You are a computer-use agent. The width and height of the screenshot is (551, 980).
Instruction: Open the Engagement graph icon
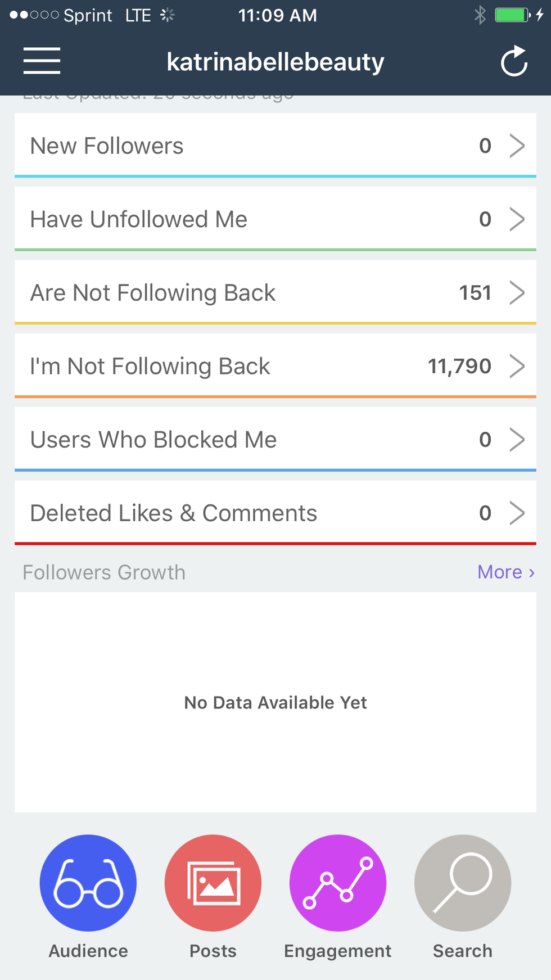pos(338,883)
